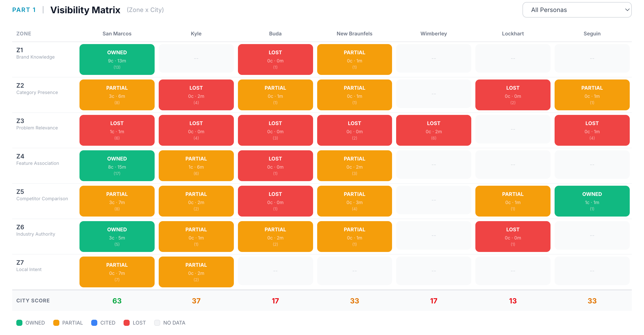Screen dimensions: 644x335
Task: Open Z1 New Braunfels PARTIAL cell
Action: [354, 59]
